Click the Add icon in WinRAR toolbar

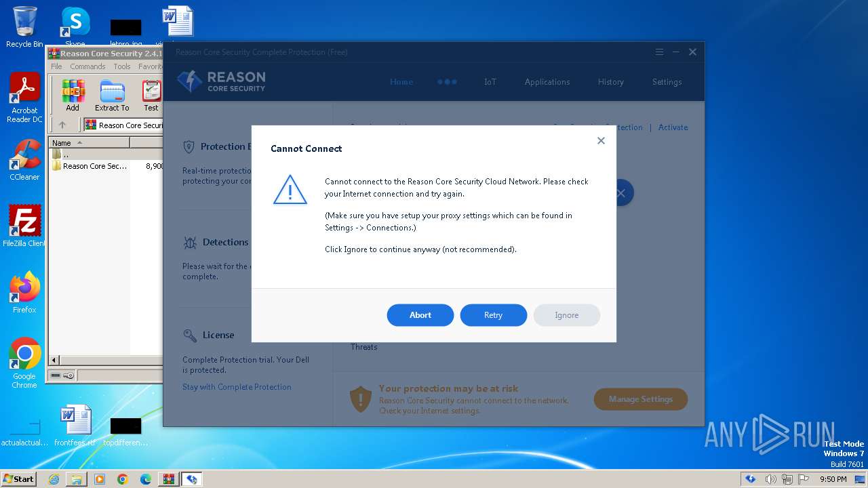[x=73, y=96]
